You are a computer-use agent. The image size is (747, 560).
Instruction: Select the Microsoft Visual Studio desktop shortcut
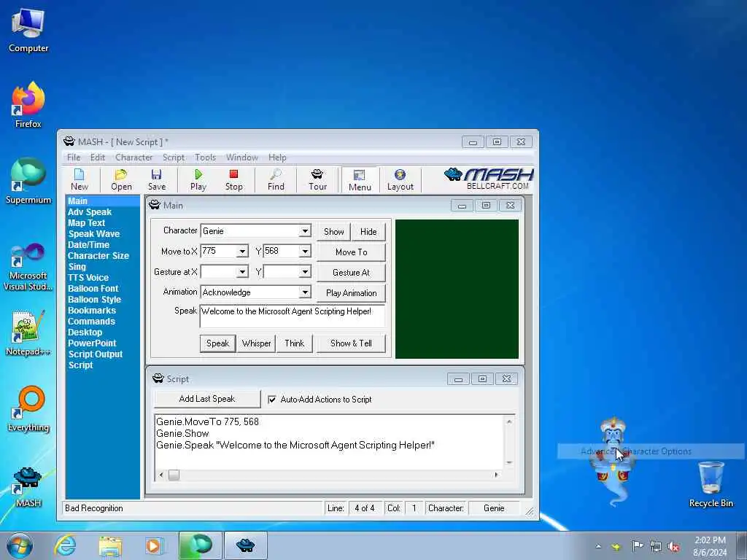tap(28, 267)
